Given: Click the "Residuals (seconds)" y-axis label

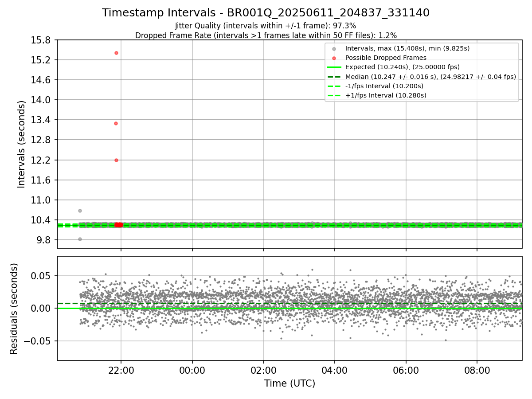Looking at the screenshot, I should (14, 309).
